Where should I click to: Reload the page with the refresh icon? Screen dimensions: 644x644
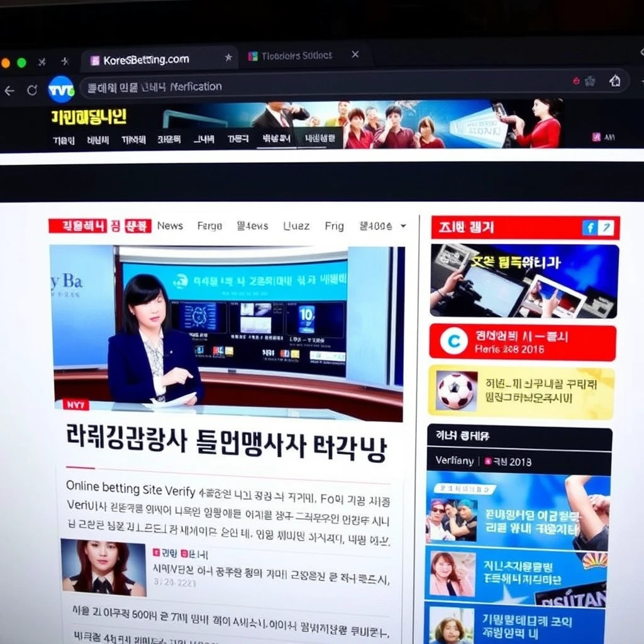(31, 91)
